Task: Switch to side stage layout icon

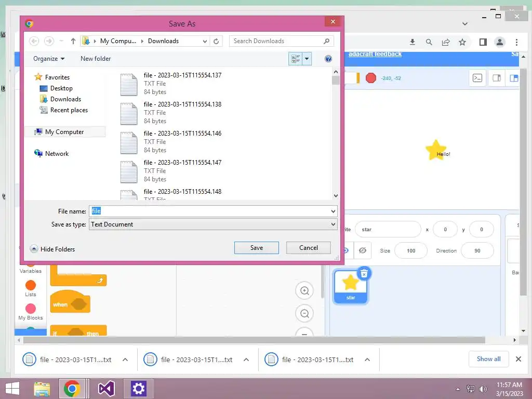Action: click(x=496, y=78)
